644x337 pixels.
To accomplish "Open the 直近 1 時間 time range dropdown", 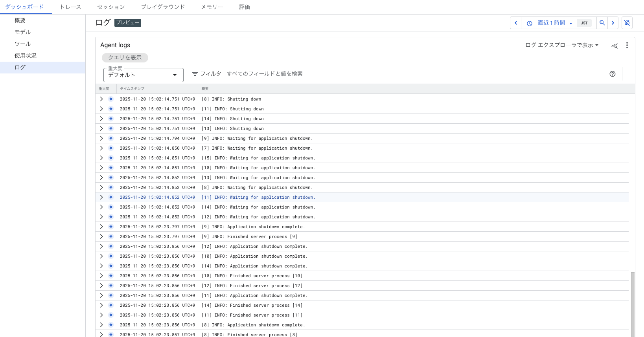I will click(554, 23).
